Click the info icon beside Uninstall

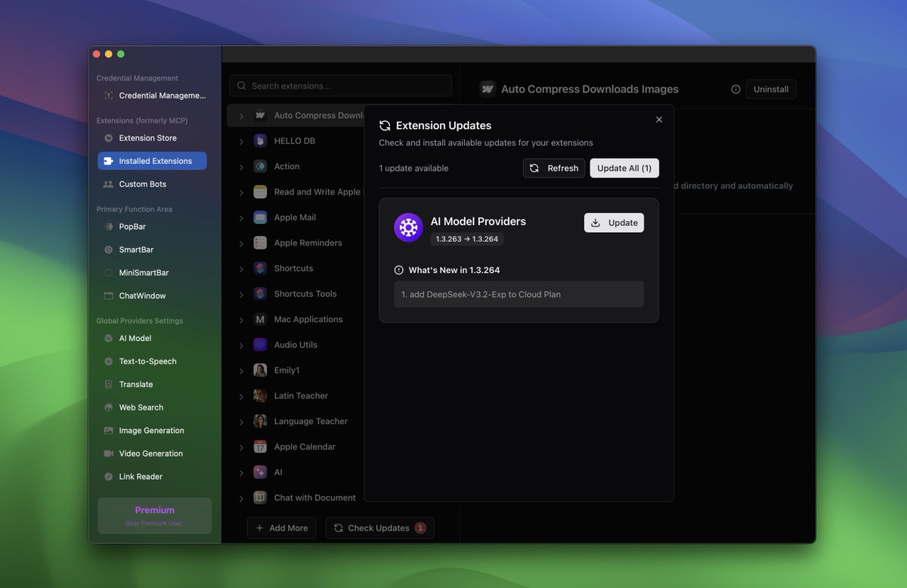pos(735,89)
